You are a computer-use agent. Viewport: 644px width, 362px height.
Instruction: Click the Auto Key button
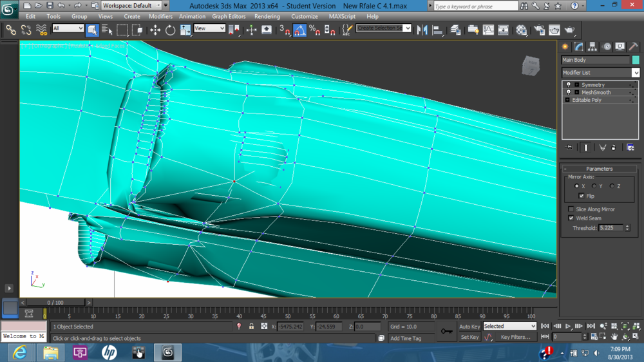tap(469, 327)
